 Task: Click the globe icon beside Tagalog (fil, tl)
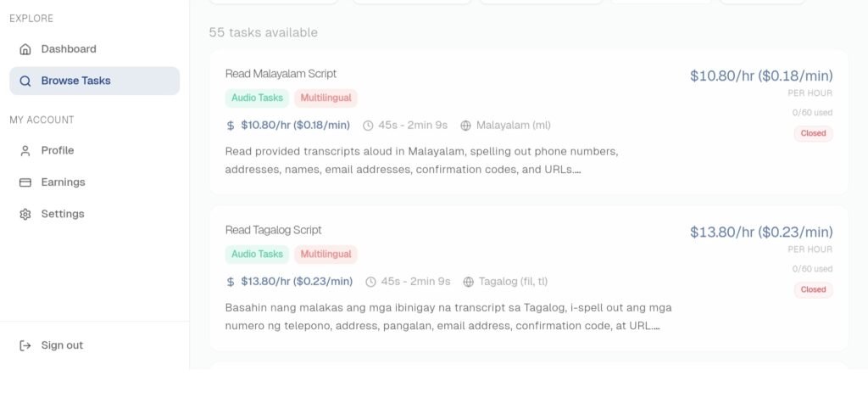coord(468,282)
